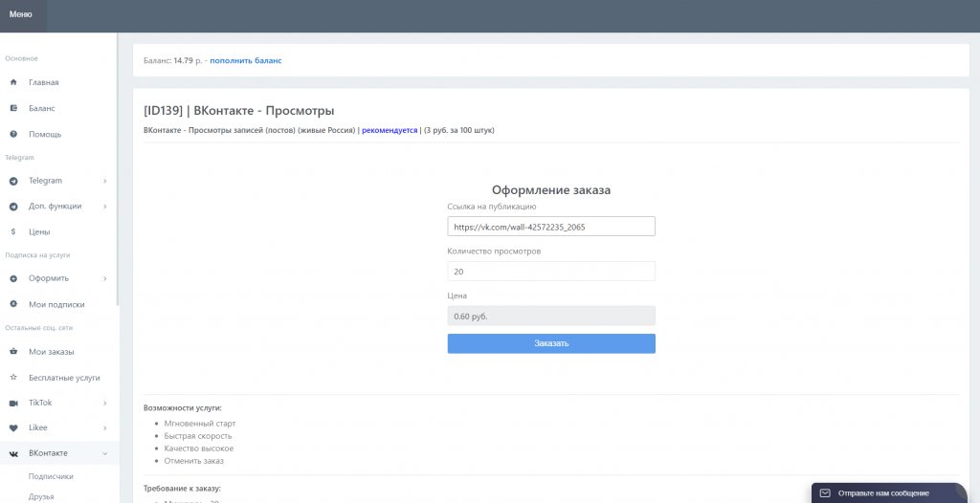This screenshot has height=503, width=980.
Task: Click the basket icon beside Мои заказы
Action: [13, 352]
